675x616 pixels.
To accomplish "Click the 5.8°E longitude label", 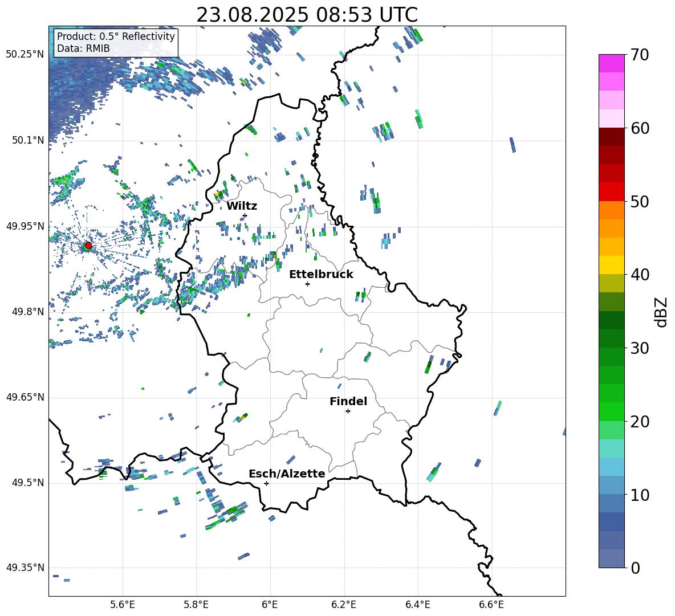I will click(x=196, y=605).
